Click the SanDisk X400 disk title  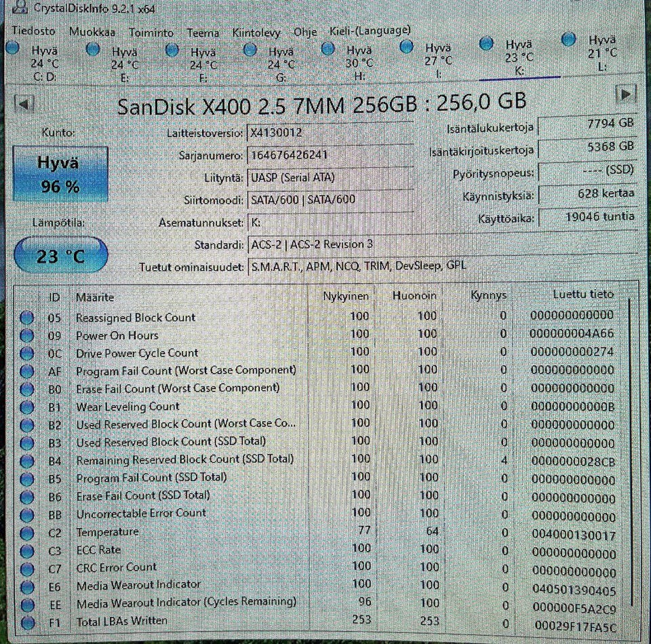(x=321, y=105)
